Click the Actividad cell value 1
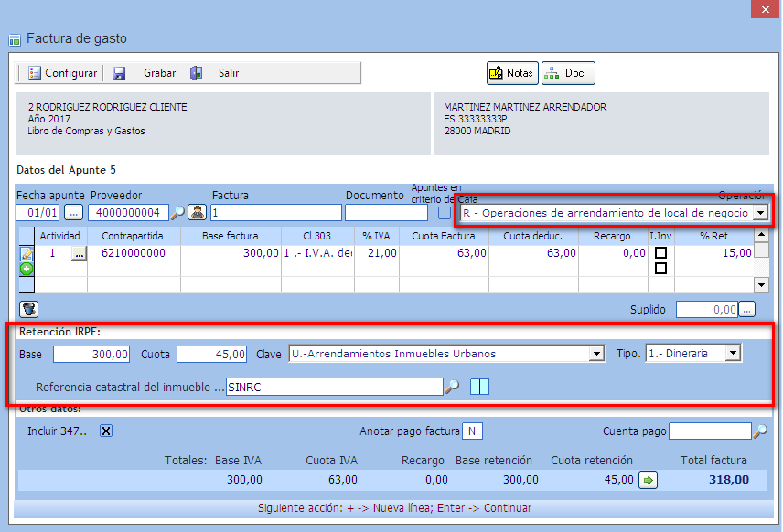The height and width of the screenshot is (532, 783). pos(52,253)
